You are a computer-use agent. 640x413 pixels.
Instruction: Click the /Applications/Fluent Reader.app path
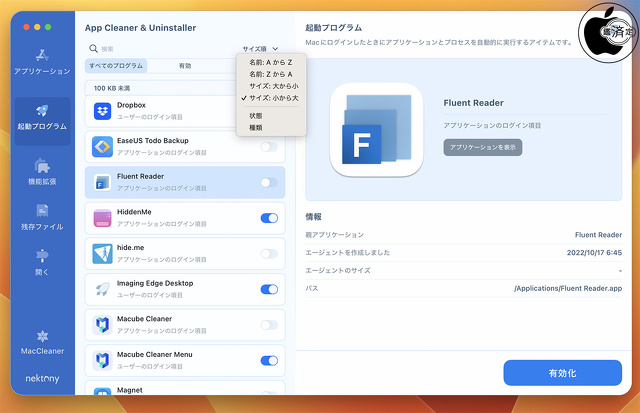point(568,288)
